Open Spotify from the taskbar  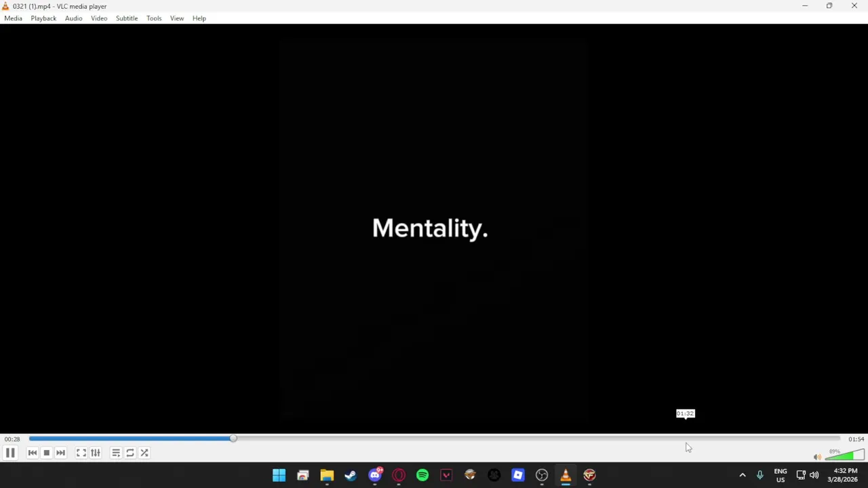[422, 475]
